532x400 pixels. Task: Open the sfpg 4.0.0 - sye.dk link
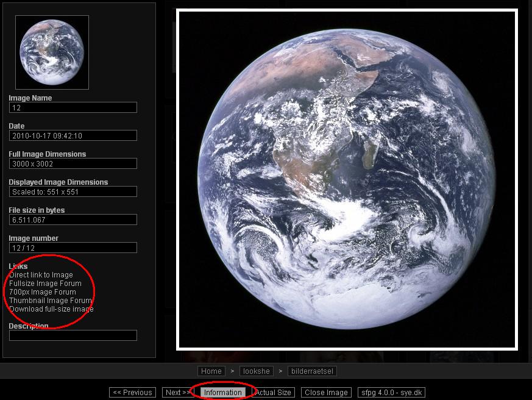pyautogui.click(x=392, y=392)
